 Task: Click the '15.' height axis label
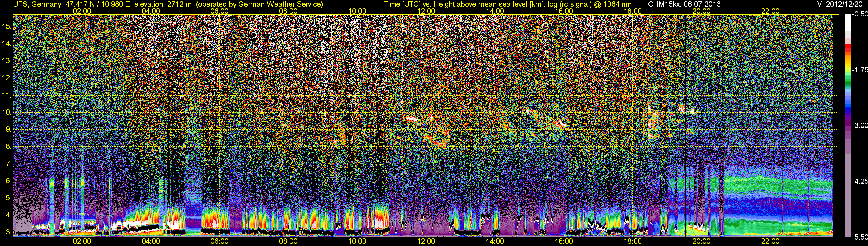6,27
